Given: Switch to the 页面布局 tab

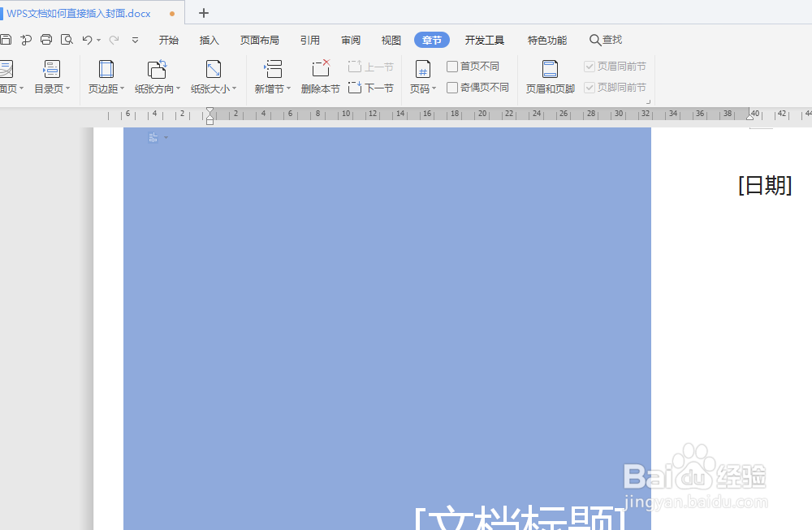Looking at the screenshot, I should pos(260,40).
